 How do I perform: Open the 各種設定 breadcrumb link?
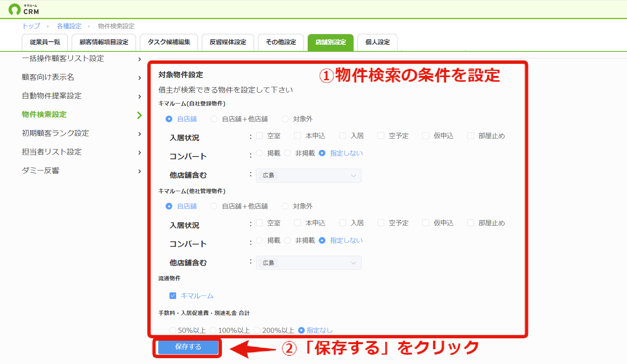pos(69,26)
